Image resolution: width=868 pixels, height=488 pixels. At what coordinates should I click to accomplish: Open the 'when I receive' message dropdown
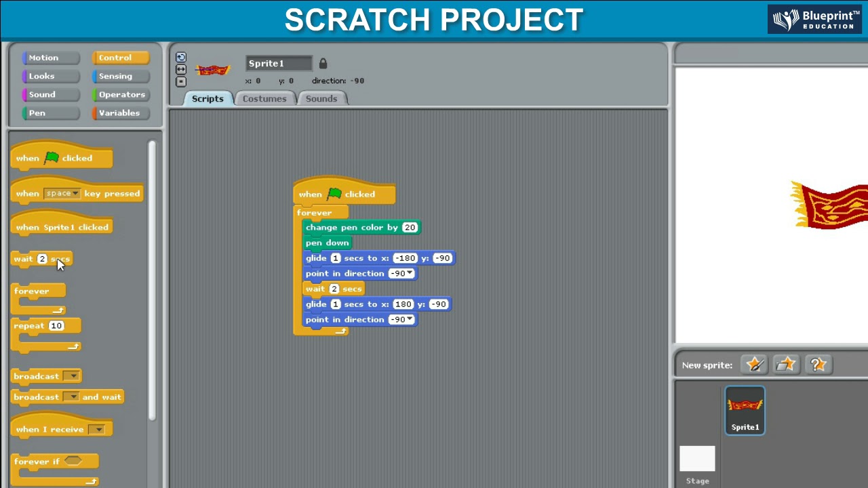tap(98, 430)
